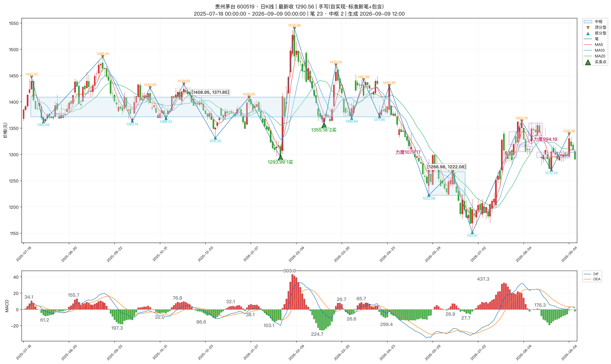Click the top fractal marker at 1363.35

[521, 121]
